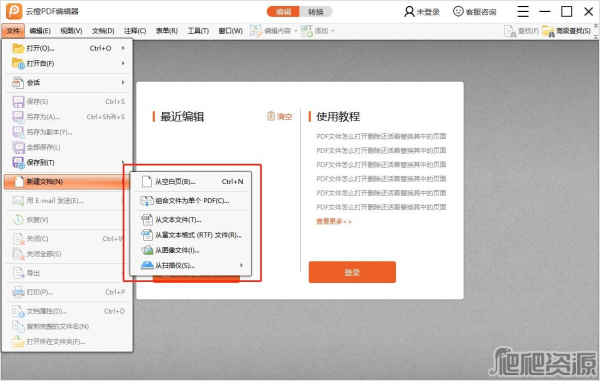Expand 会话 submenu arrow
600x381 pixels.
point(123,82)
